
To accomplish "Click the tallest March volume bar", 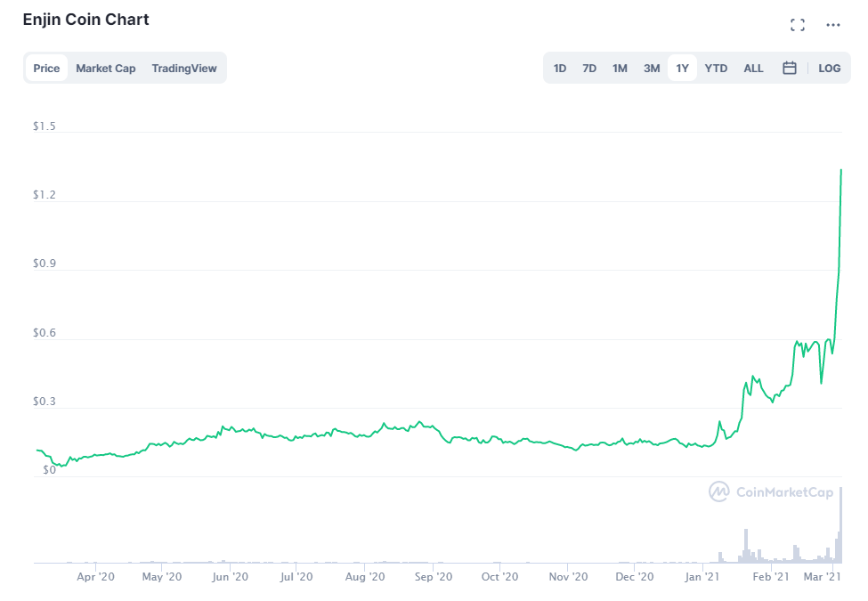I will coord(841,525).
